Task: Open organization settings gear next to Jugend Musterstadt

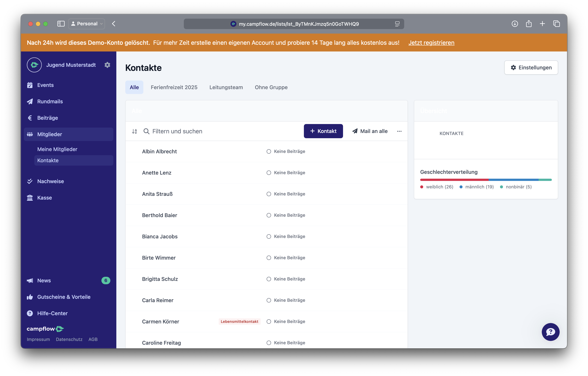Action: pos(107,65)
